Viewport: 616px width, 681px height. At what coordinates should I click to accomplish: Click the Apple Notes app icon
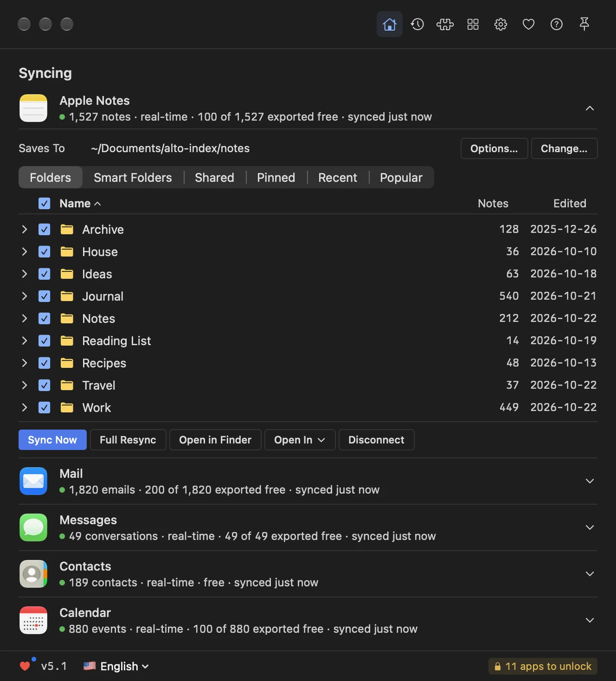[33, 108]
